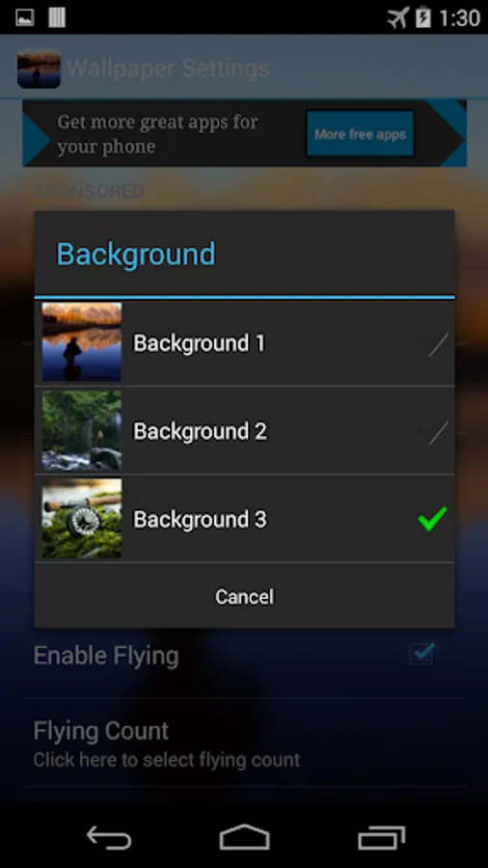Tap the Wallpaper Settings app icon
This screenshot has height=868, width=488.
pos(39,68)
